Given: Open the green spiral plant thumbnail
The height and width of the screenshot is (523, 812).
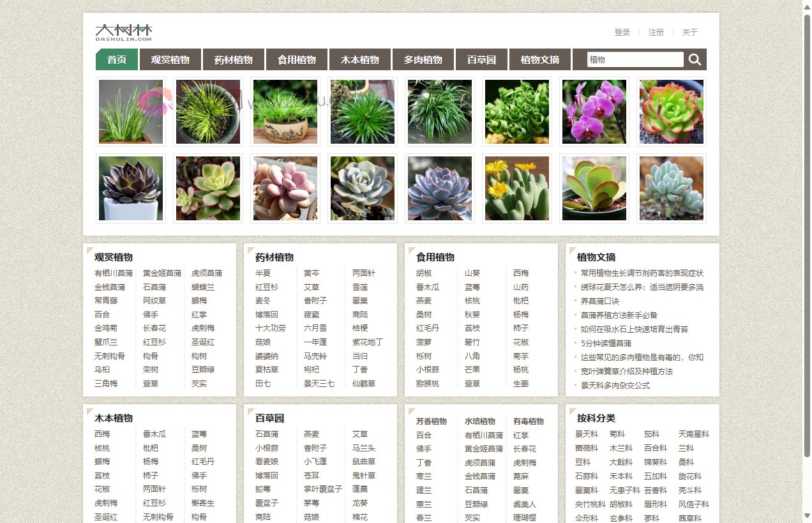Looking at the screenshot, I should click(x=516, y=112).
